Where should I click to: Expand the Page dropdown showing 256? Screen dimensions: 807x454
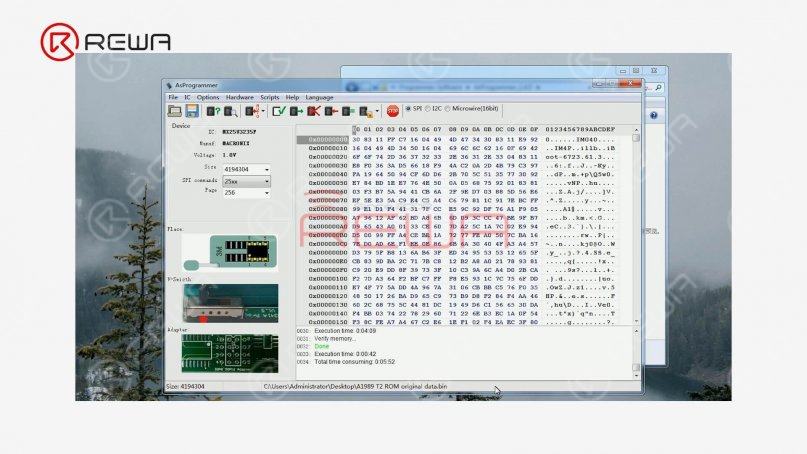pyautogui.click(x=247, y=193)
